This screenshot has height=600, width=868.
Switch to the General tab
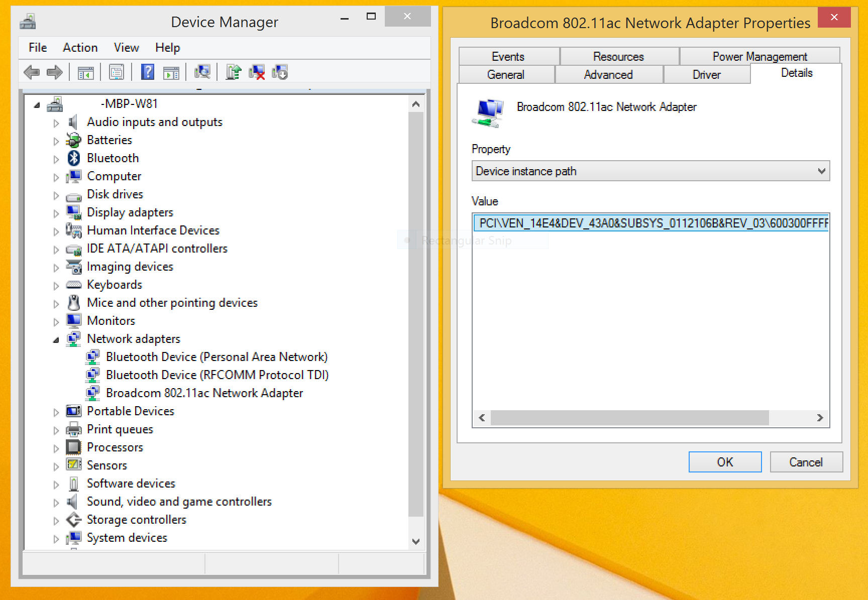(506, 75)
